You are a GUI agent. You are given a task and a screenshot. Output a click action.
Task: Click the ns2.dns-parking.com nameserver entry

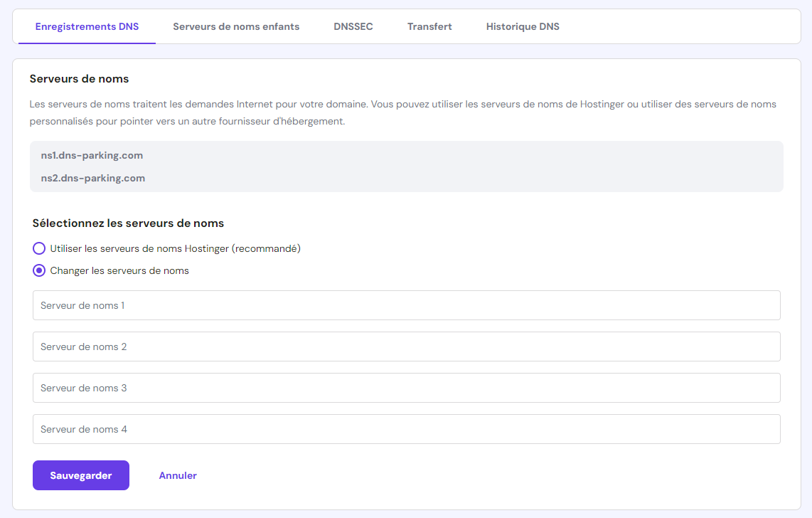pyautogui.click(x=92, y=178)
